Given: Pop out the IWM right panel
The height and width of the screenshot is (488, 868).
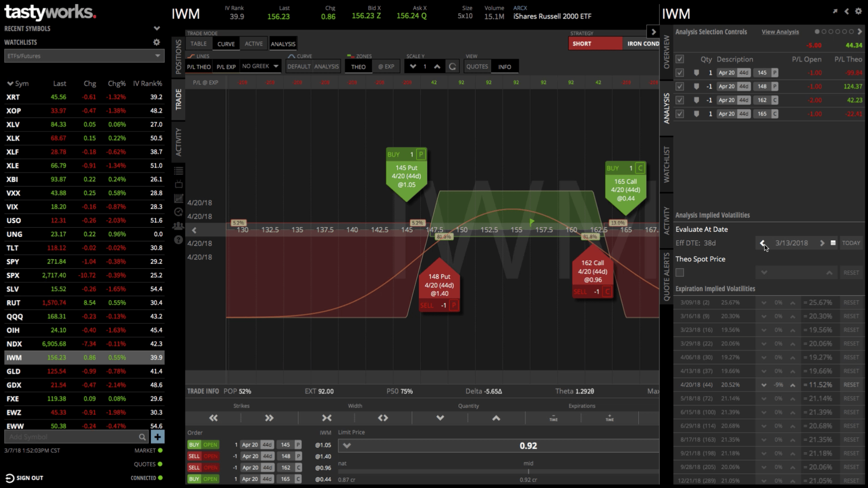Looking at the screenshot, I should click(x=835, y=11).
